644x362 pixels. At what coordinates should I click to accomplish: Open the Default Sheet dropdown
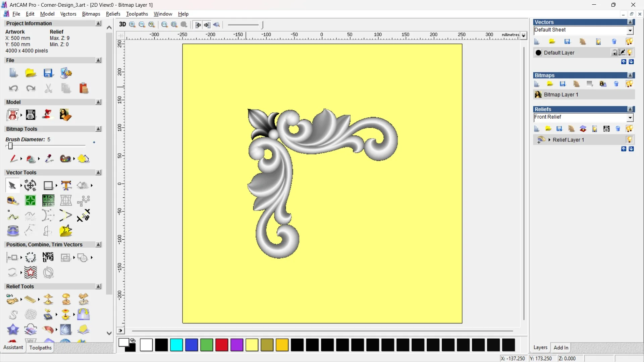[x=631, y=30]
